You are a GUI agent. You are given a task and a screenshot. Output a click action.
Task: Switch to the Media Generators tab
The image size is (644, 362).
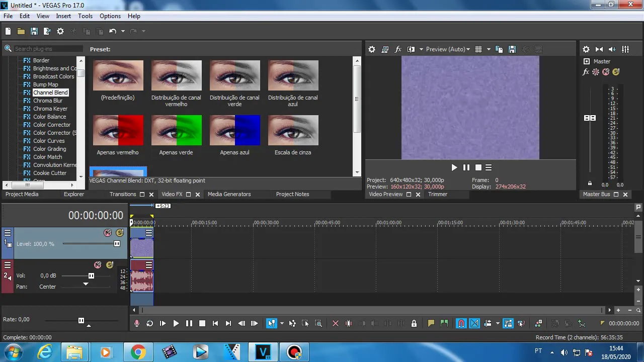point(229,194)
